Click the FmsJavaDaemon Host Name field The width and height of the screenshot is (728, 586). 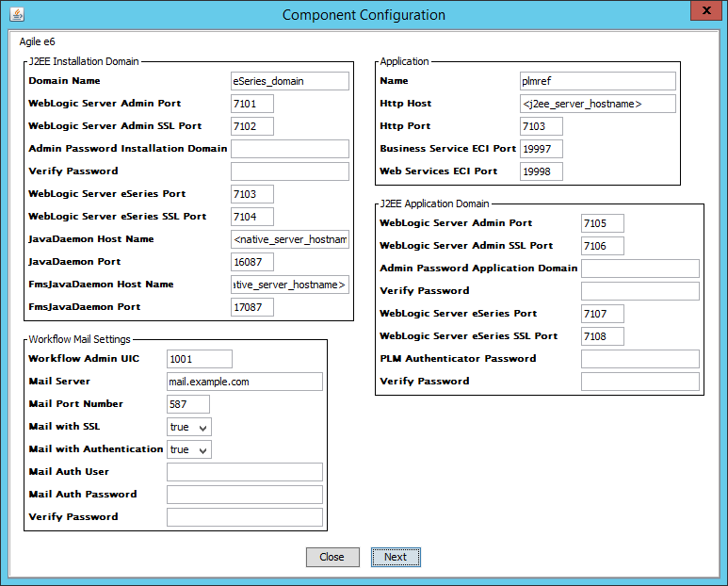tap(290, 285)
